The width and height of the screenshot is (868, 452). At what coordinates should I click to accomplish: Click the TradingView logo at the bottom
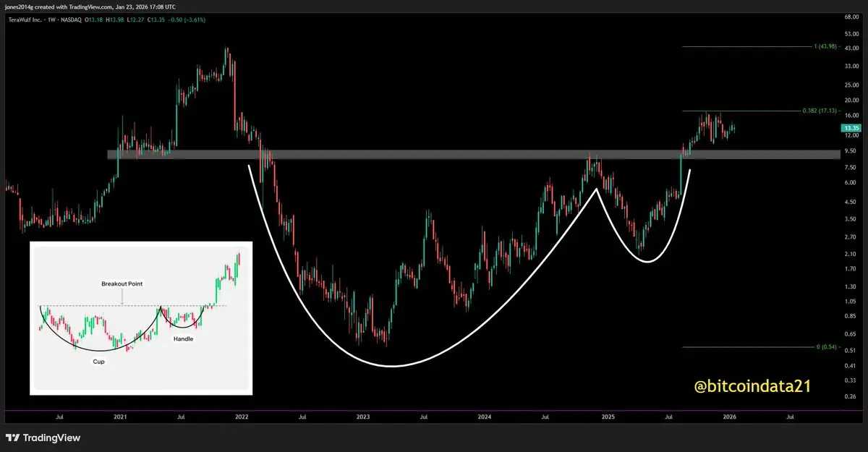[43, 438]
